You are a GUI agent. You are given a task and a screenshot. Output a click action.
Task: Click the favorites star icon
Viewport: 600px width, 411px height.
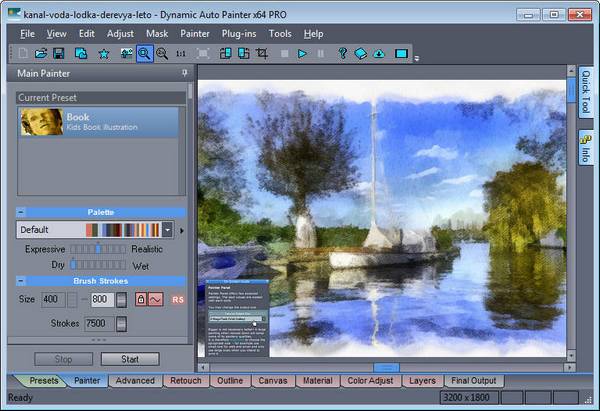[103, 53]
